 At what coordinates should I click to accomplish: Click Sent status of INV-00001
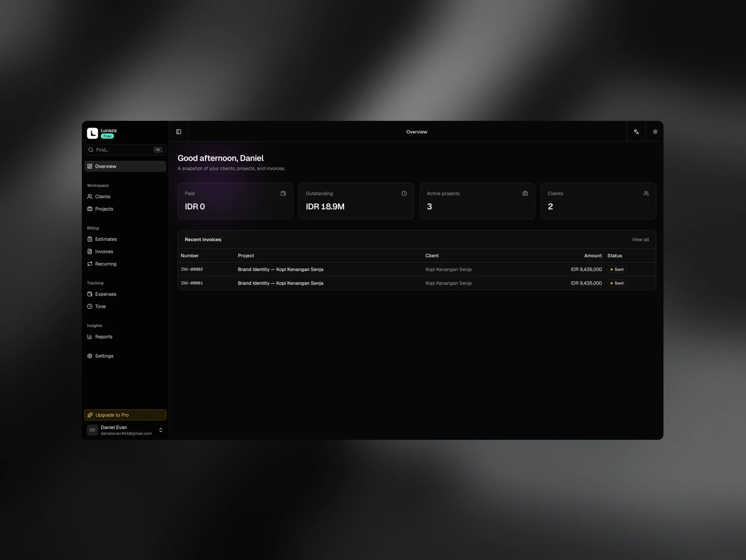tap(617, 283)
